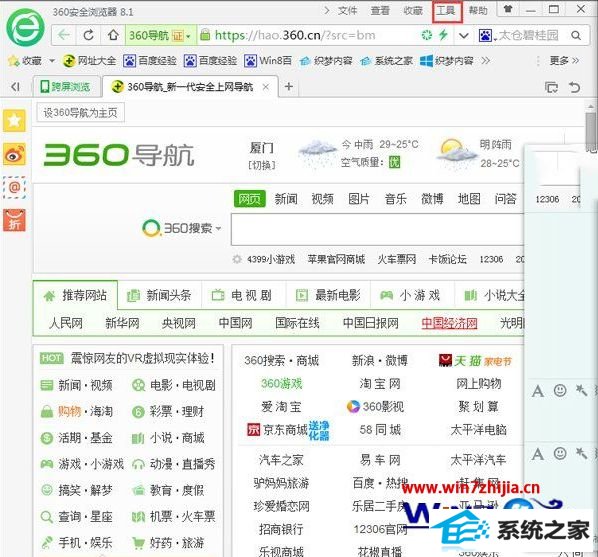Open the mail @ sidebar icon

14,187
